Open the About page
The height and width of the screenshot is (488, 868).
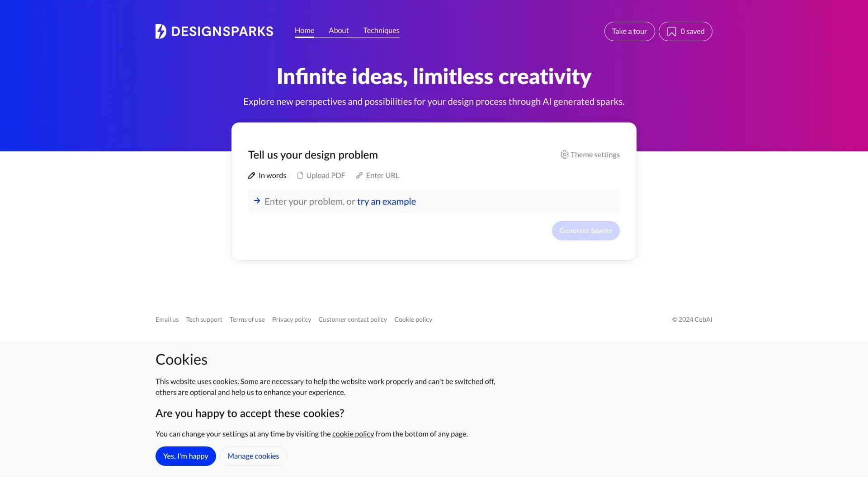pyautogui.click(x=339, y=30)
